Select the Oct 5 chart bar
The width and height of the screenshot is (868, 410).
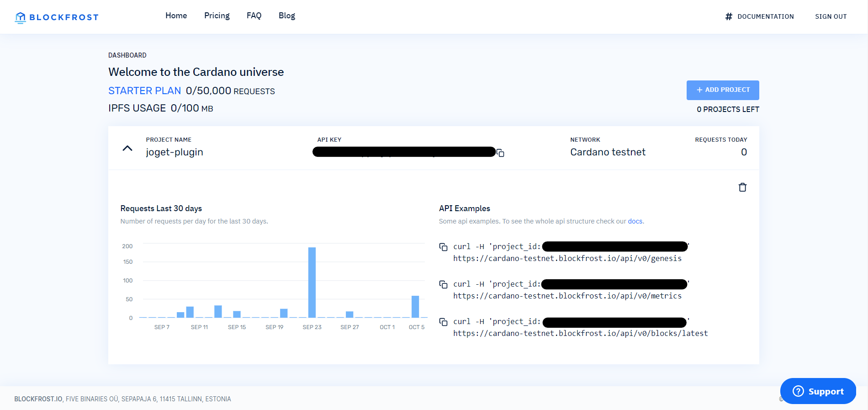click(x=415, y=307)
